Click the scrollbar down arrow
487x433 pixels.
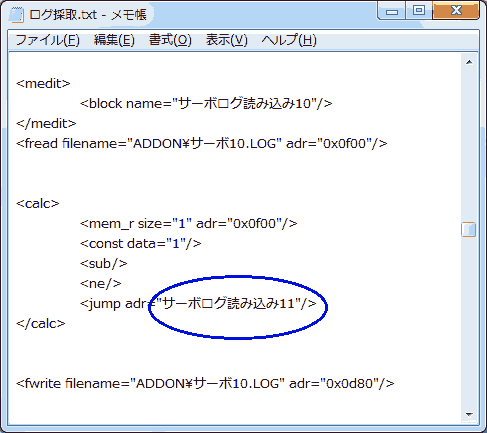(x=469, y=414)
